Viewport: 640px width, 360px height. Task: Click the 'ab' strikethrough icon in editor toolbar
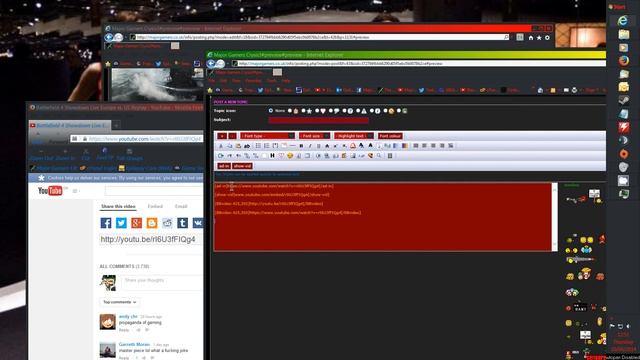pos(247,146)
